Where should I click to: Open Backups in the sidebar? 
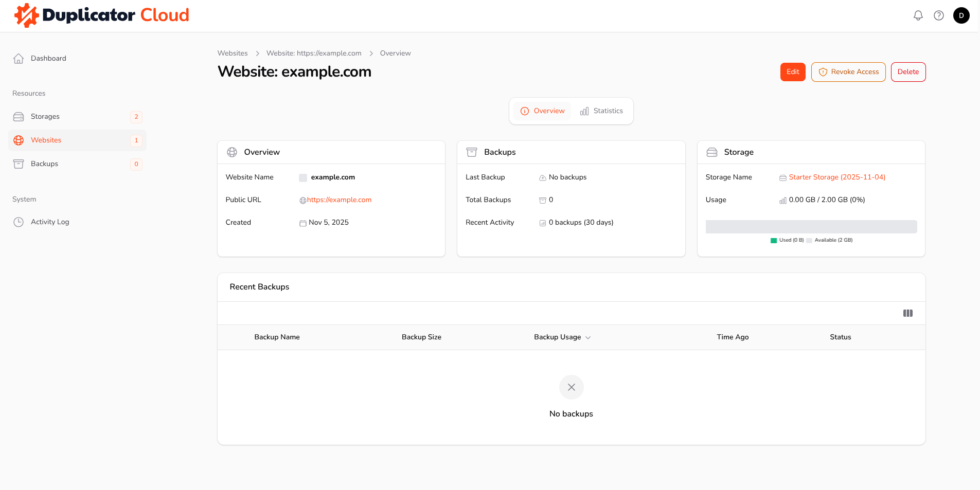pos(45,164)
